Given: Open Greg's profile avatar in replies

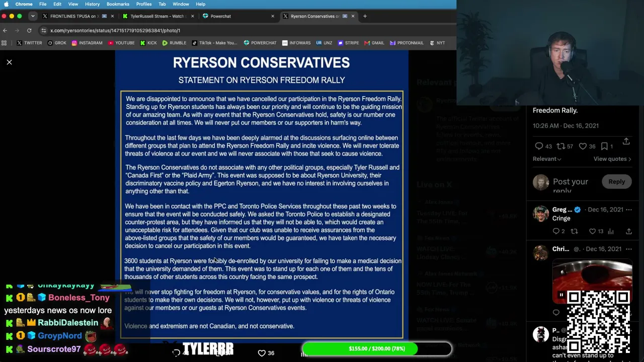Looking at the screenshot, I should [x=541, y=213].
